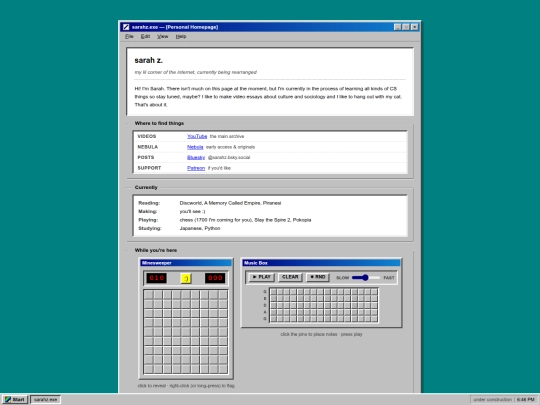Visit the Bluesky link
The width and height of the screenshot is (540, 405).
pos(196,157)
